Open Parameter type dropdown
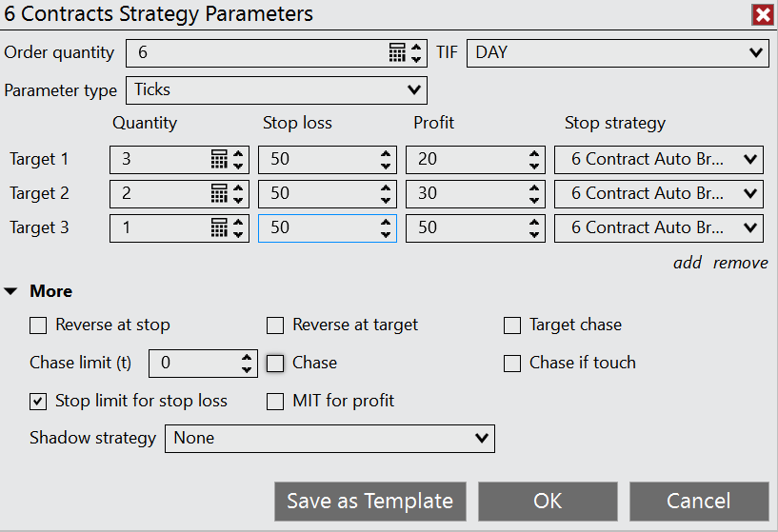This screenshot has height=532, width=778. pyautogui.click(x=276, y=89)
